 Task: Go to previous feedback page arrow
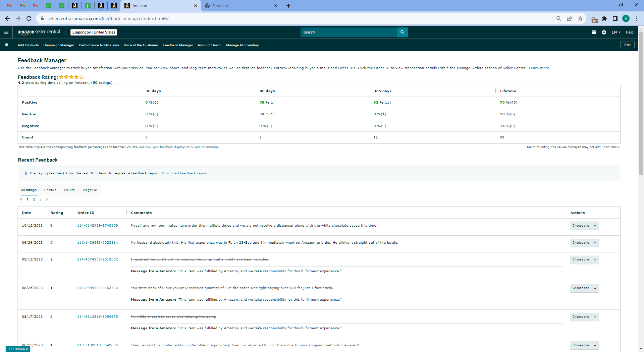[21, 199]
